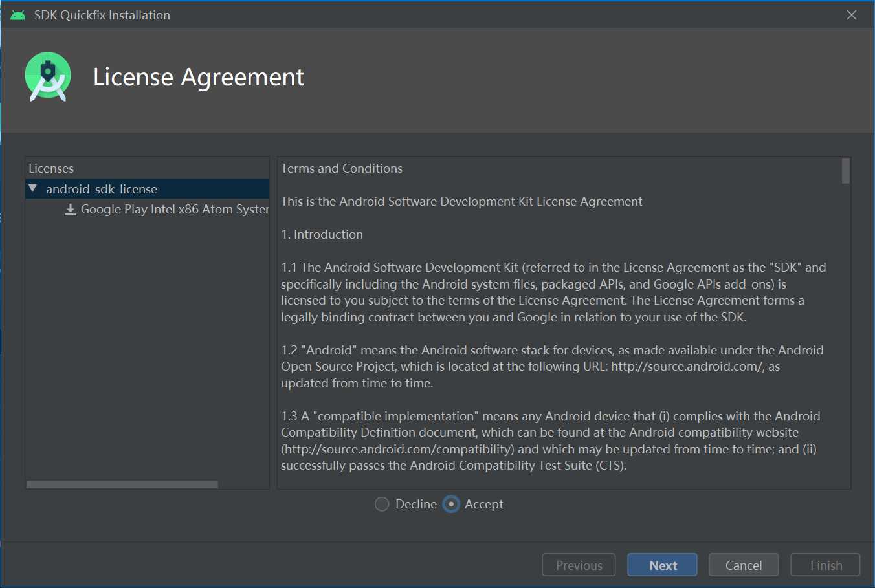This screenshot has height=588, width=875.
Task: Click the http://source.android.com/ URL text
Action: 687,366
